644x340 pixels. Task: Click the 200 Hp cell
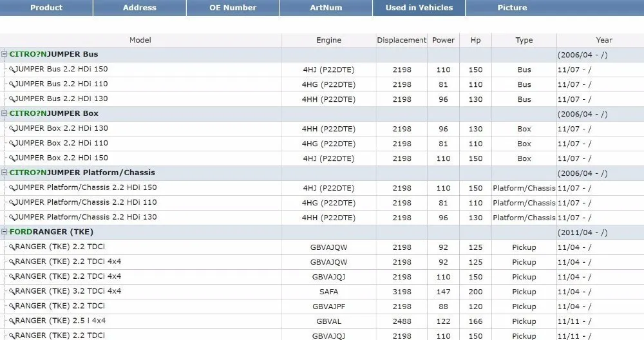(476, 292)
